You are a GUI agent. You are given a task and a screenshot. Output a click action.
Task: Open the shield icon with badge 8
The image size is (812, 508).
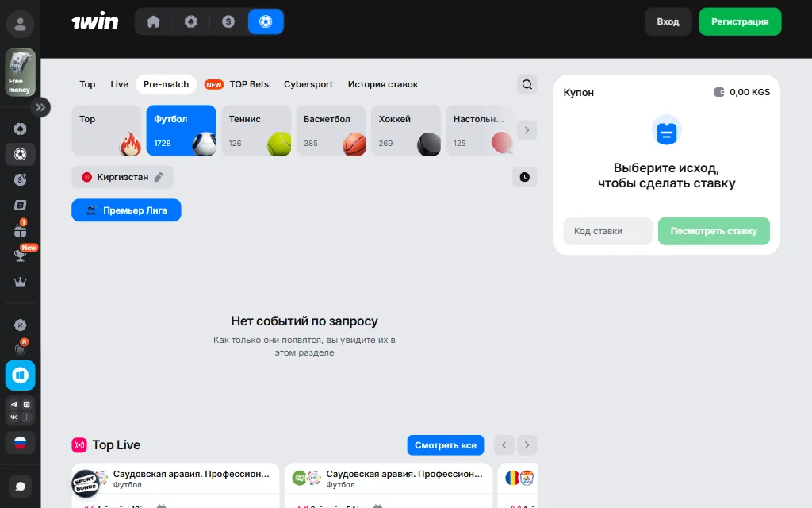tap(20, 348)
